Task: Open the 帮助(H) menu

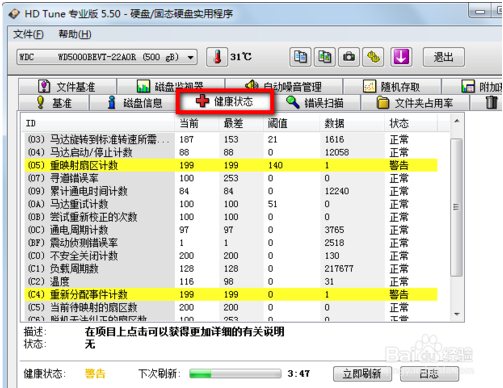Action: tap(75, 34)
